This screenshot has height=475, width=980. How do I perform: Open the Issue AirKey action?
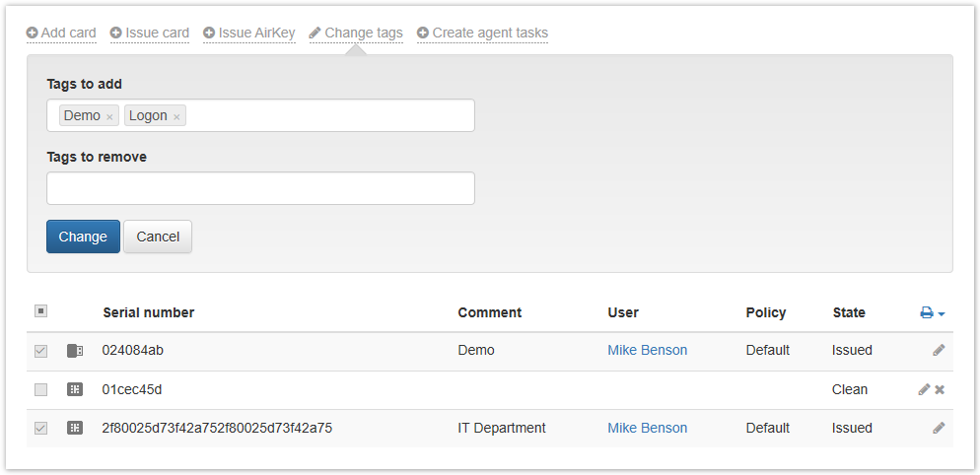249,33
